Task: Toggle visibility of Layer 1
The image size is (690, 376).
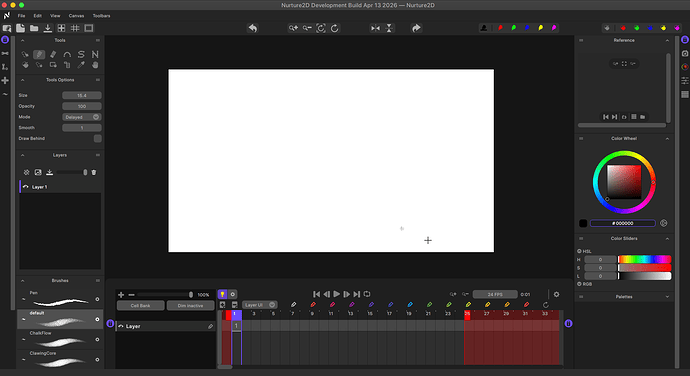Action: click(26, 187)
